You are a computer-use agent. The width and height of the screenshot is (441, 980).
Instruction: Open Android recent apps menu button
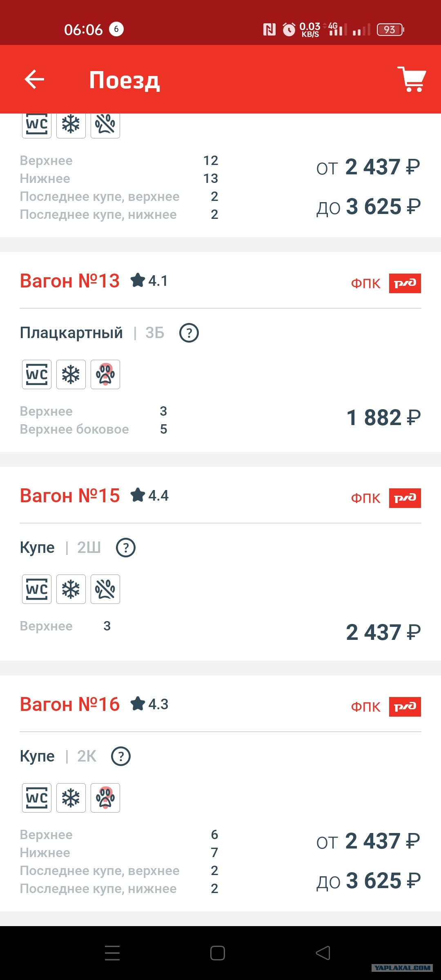coord(112,953)
